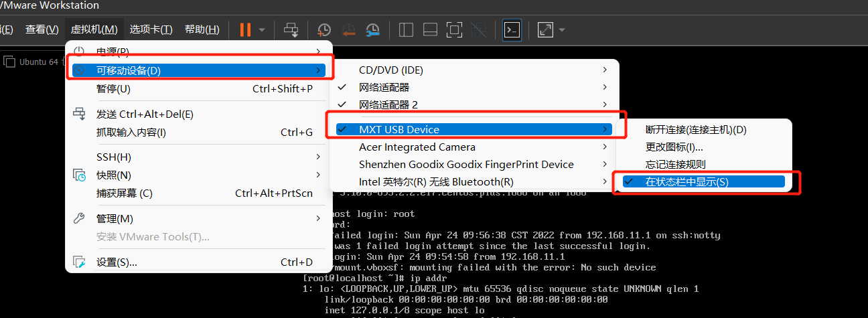Click the chevron on CD/DVD (IDE) row
This screenshot has height=318, width=868.
[605, 70]
